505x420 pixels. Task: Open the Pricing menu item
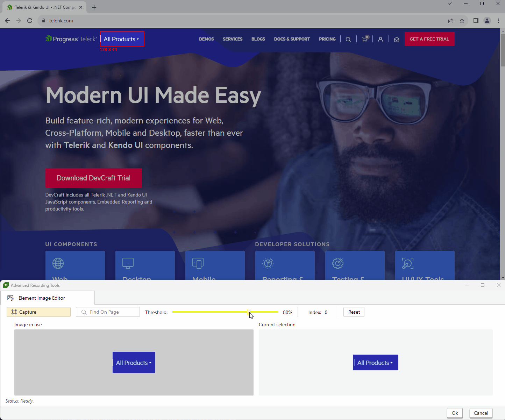327,39
